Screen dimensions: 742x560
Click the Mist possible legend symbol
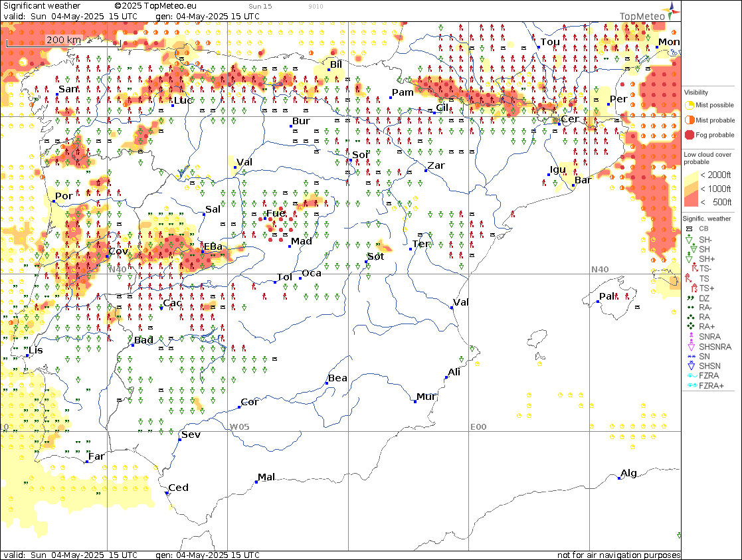tap(690, 105)
